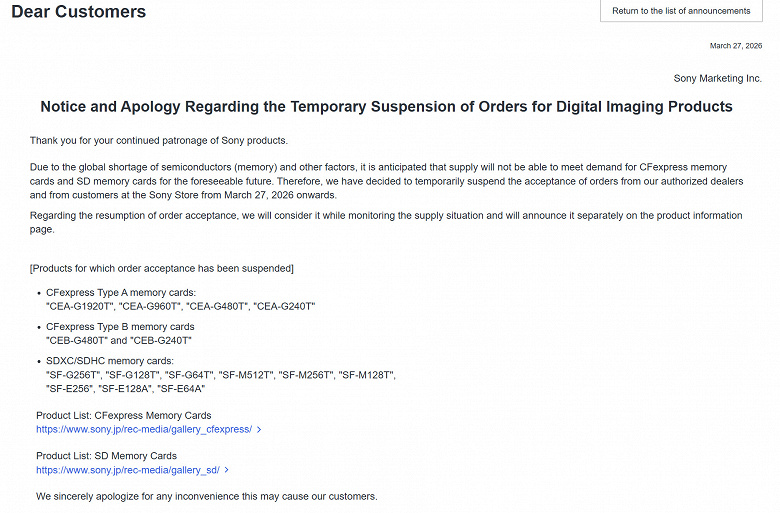This screenshot has width=780, height=513.
Task: Click the March 27, 2026 date
Action: [735, 46]
